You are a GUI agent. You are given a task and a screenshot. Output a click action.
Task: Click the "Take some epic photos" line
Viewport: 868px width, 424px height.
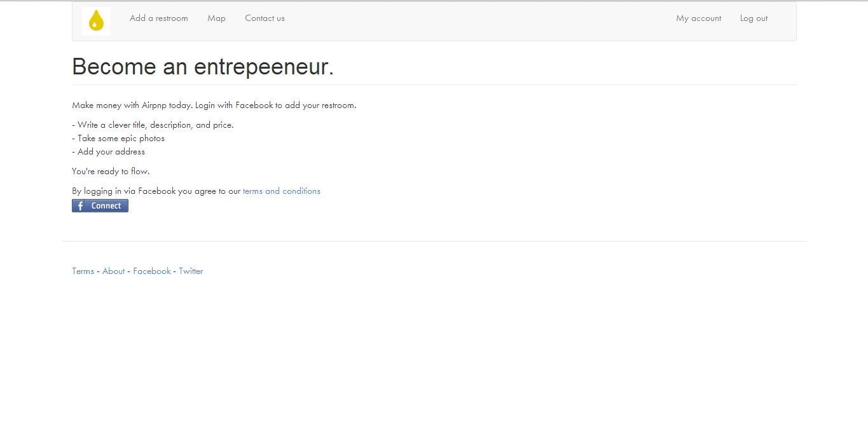coord(118,139)
